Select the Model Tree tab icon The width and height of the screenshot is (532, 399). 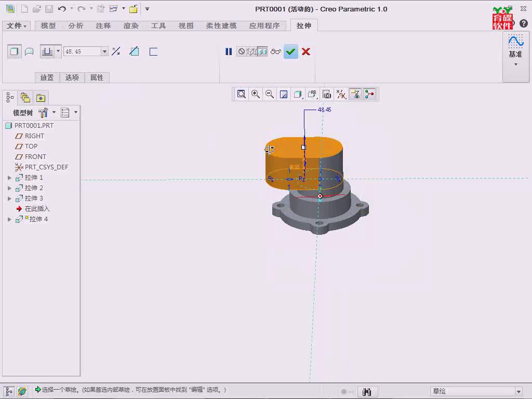point(10,98)
